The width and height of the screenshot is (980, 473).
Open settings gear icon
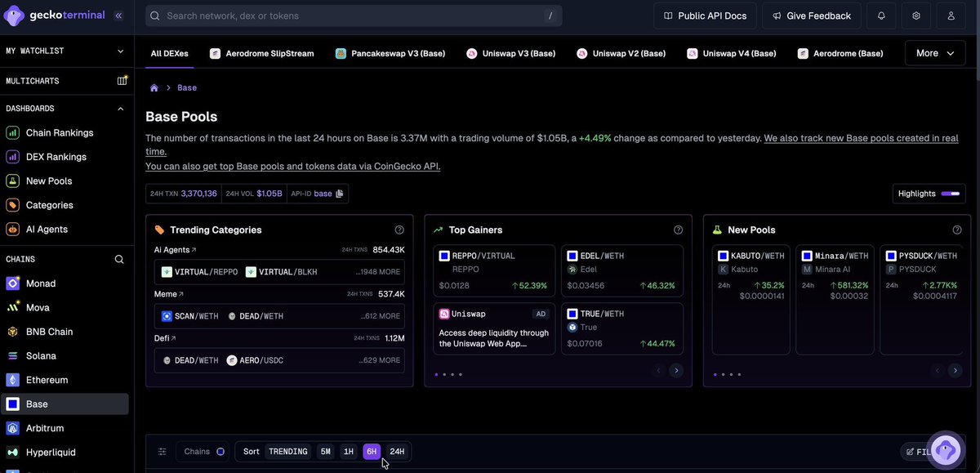click(x=916, y=16)
